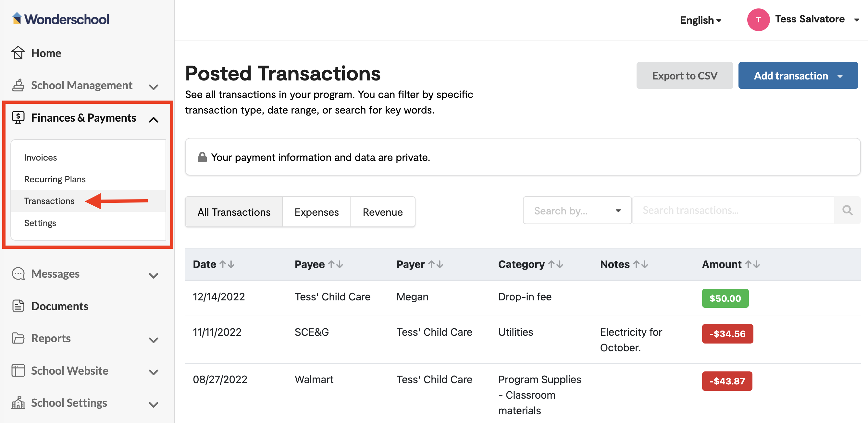The image size is (868, 423).
Task: Click the Tess Salvatore name
Action: [809, 19]
